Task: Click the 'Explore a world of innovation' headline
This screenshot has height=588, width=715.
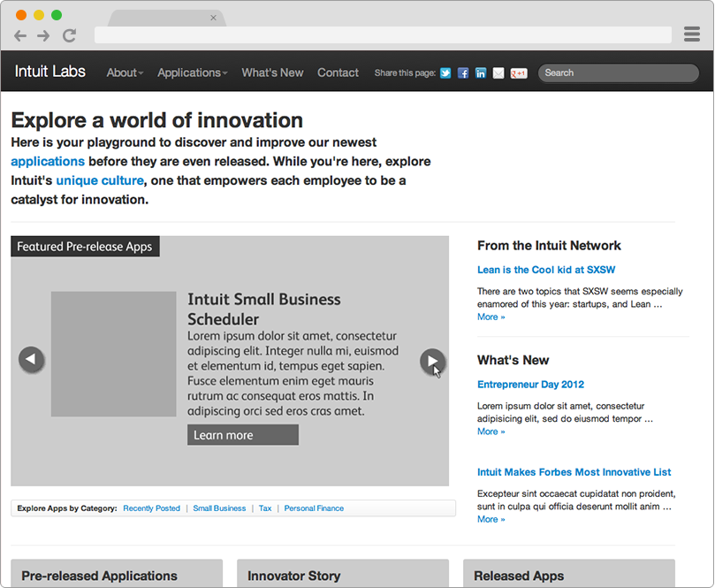Action: [x=156, y=120]
